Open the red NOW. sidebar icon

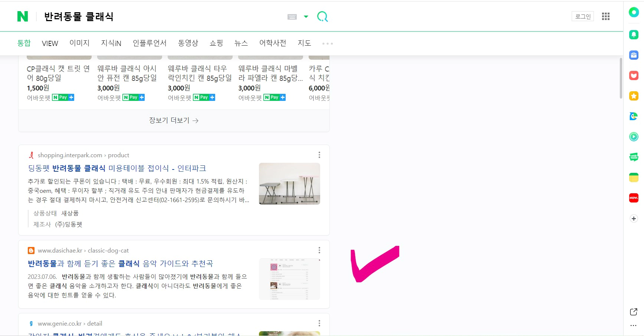[634, 198]
